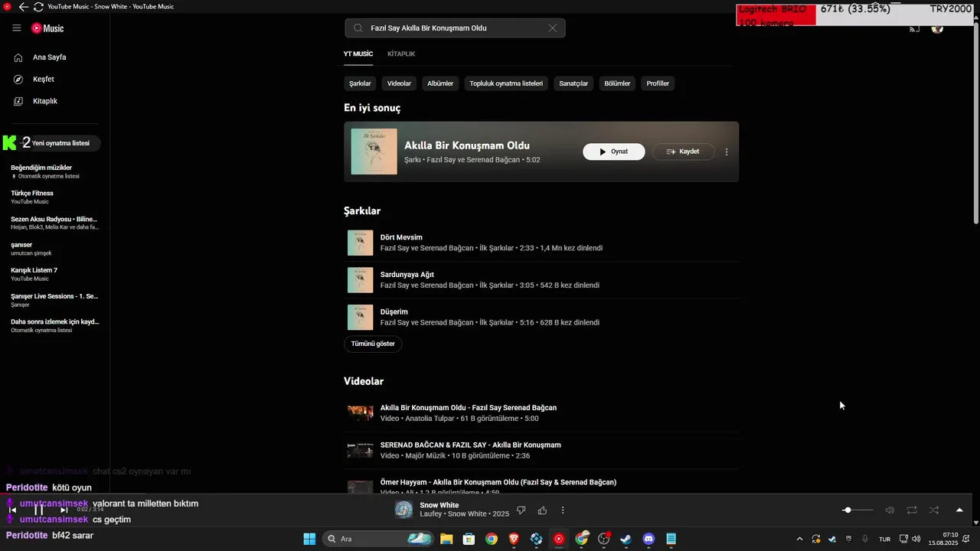
Task: Filter results by Videolar chip
Action: [x=399, y=83]
